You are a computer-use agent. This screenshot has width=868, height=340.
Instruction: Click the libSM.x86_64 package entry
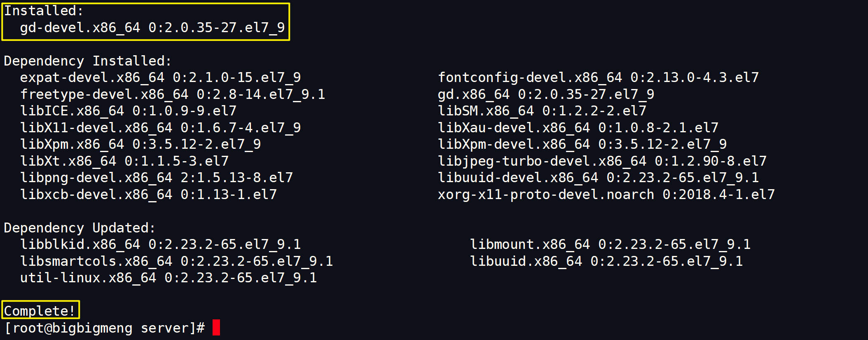click(x=542, y=111)
